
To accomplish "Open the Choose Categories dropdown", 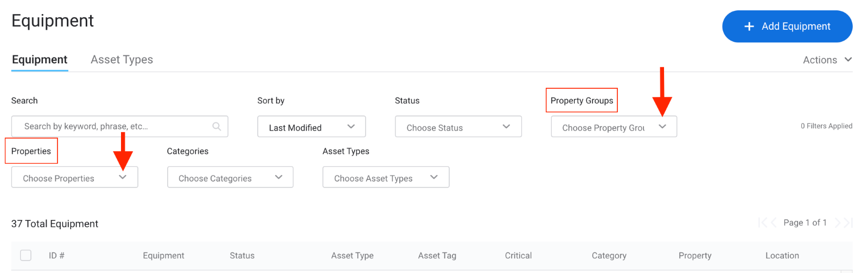I will 230,178.
